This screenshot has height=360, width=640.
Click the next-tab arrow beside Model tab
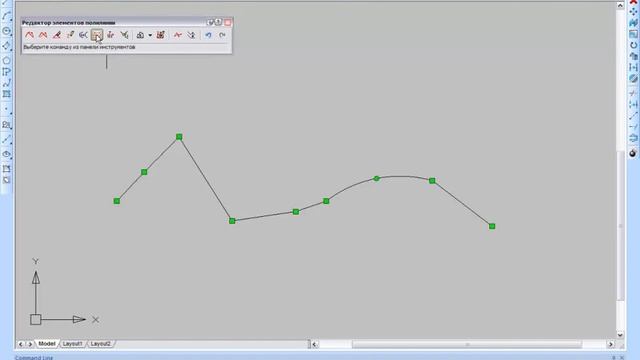click(30, 344)
